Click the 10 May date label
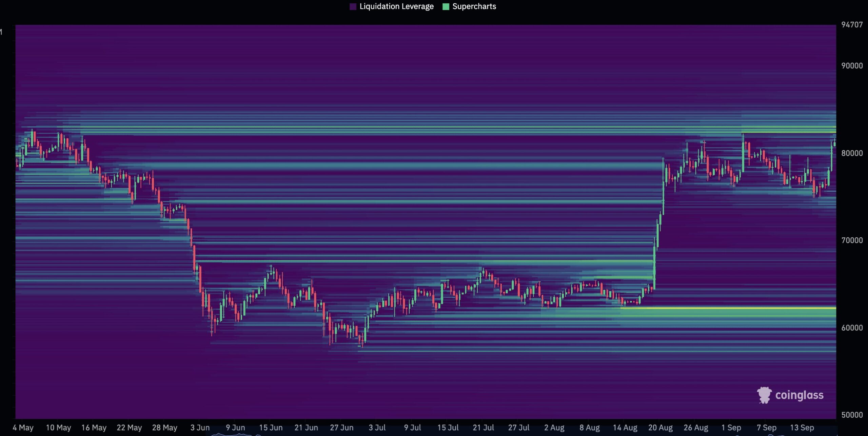The height and width of the screenshot is (436, 868). coord(58,428)
